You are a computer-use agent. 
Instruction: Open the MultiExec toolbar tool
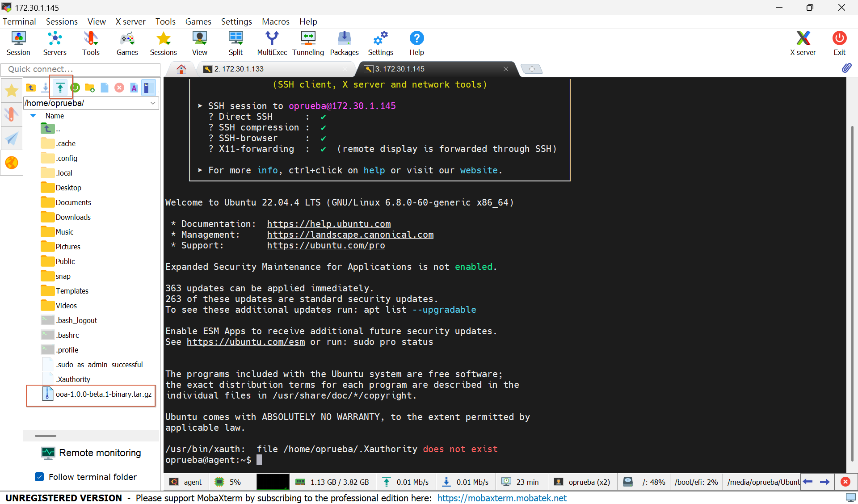click(272, 43)
